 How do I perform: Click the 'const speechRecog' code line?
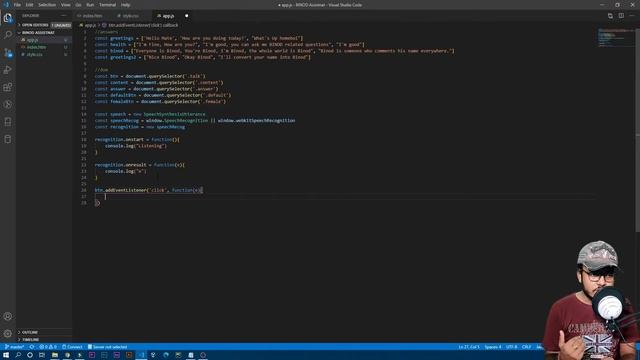coord(195,120)
